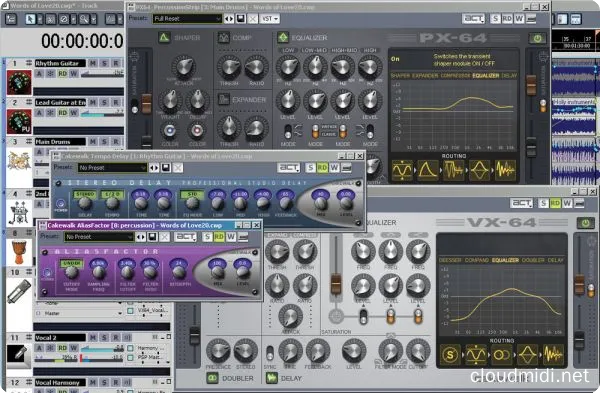
Task: Toggle the PX-64 Expander module icon
Action: click(223, 99)
